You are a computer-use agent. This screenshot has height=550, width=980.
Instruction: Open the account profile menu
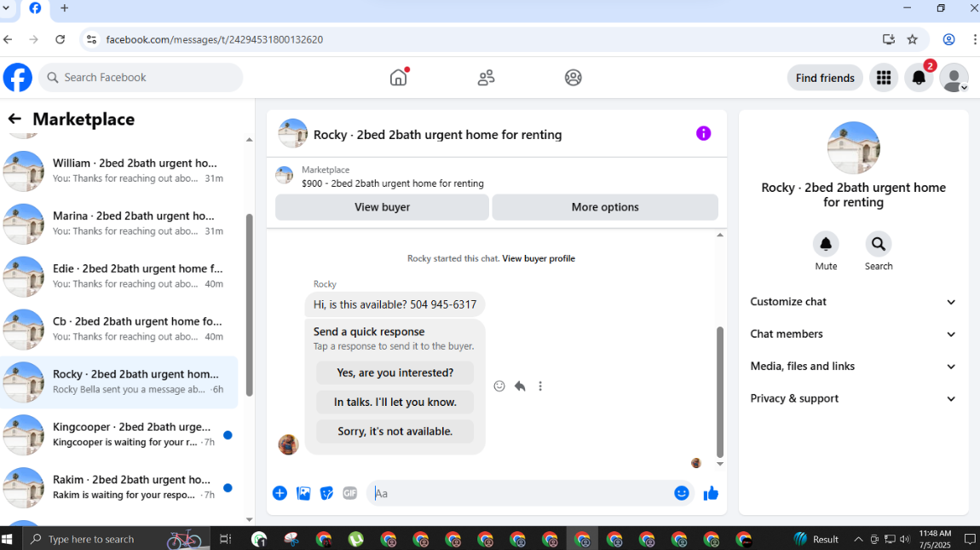pyautogui.click(x=954, y=78)
